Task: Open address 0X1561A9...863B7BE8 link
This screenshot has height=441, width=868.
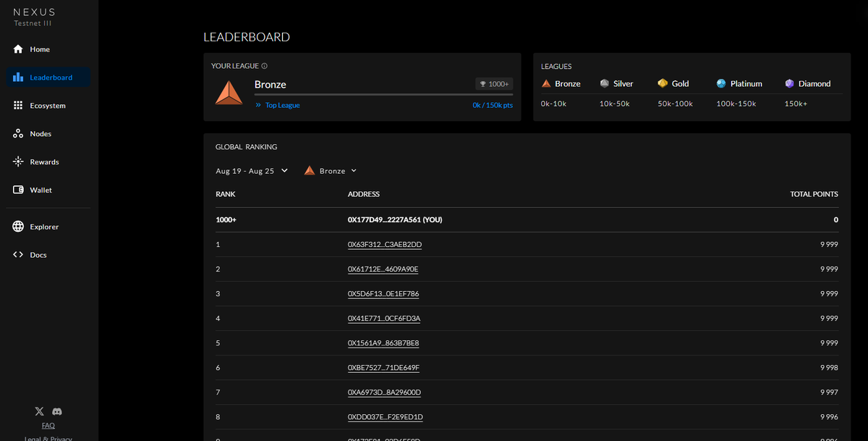Action: click(383, 343)
